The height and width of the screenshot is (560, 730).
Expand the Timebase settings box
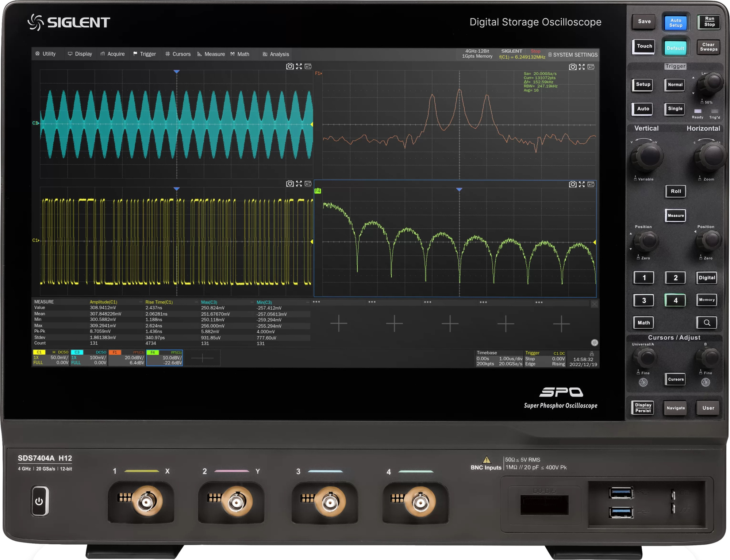[x=499, y=358]
